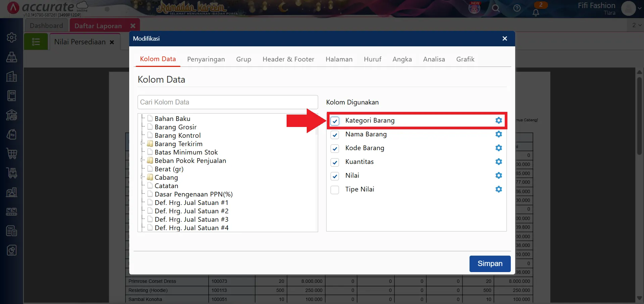Expand the Beban Pokok Penjualan folder

(x=143, y=161)
